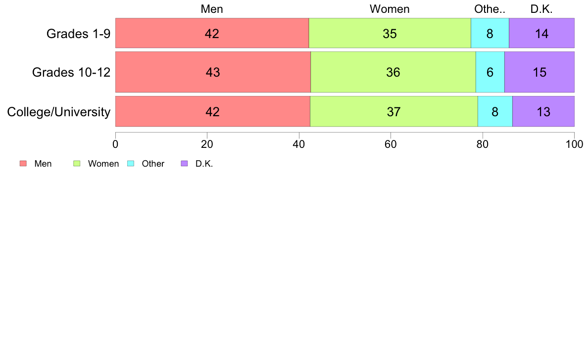The image size is (588, 364).
Task: Click the Women segment showing 37
Action: [394, 111]
